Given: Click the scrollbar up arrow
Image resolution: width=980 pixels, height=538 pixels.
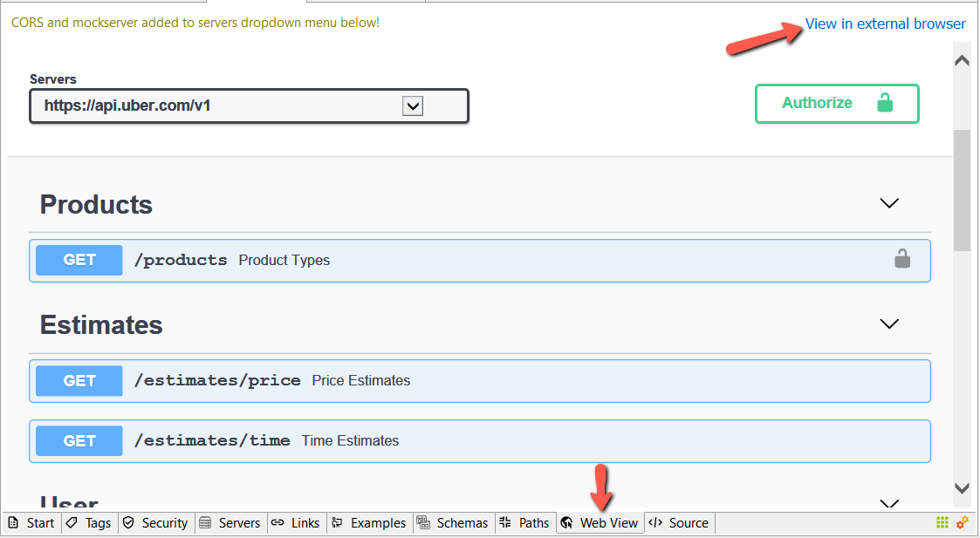Looking at the screenshot, I should point(962,61).
